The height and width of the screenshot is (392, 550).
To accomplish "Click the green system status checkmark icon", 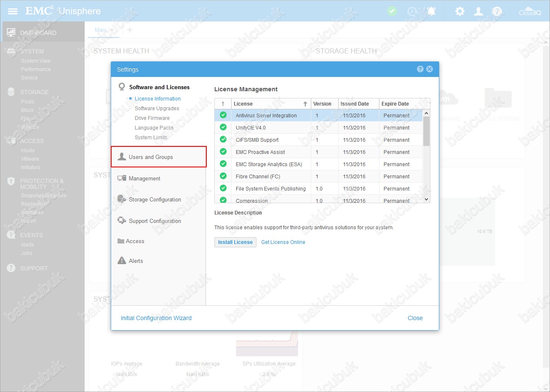I will pos(392,11).
